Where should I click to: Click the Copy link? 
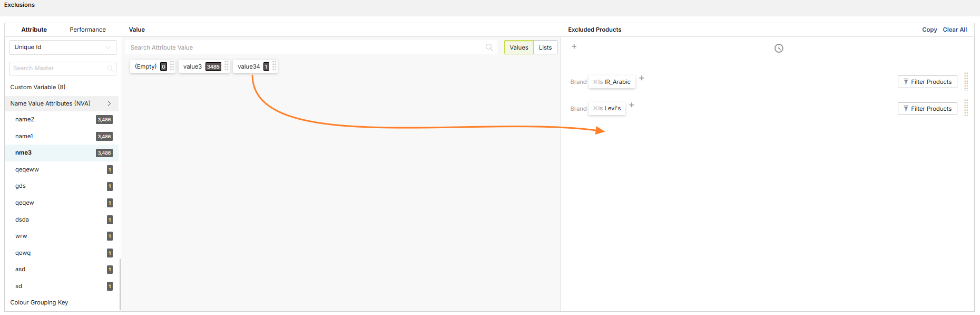click(x=929, y=30)
